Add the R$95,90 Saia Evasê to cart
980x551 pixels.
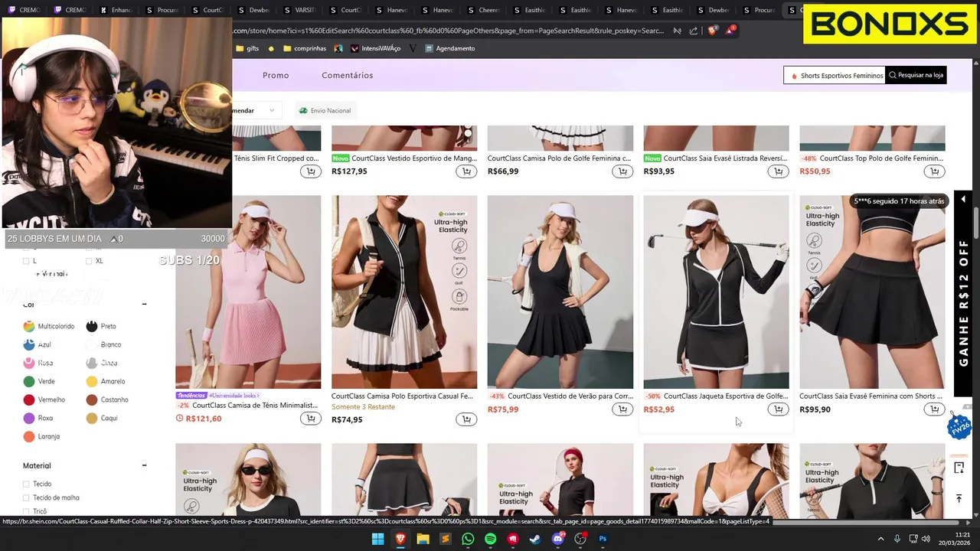pos(935,409)
